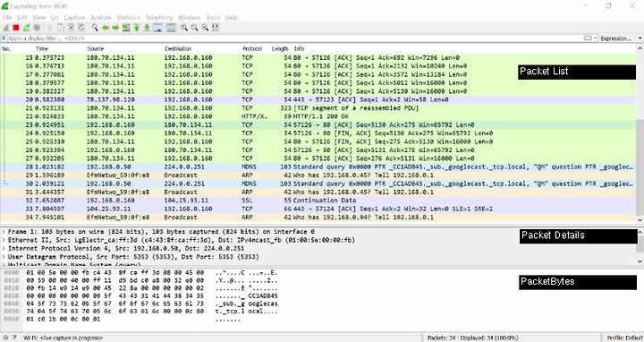Restart the current capture
Image resolution: width=644 pixels, height=342 pixels.
[26, 28]
